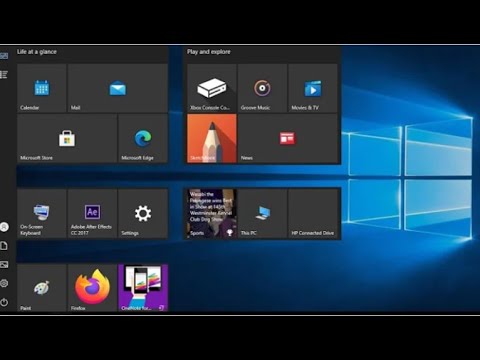Viewport: 480px width, 360px height.
Task: Switch to the pinned tiles view
Action: click(4, 56)
